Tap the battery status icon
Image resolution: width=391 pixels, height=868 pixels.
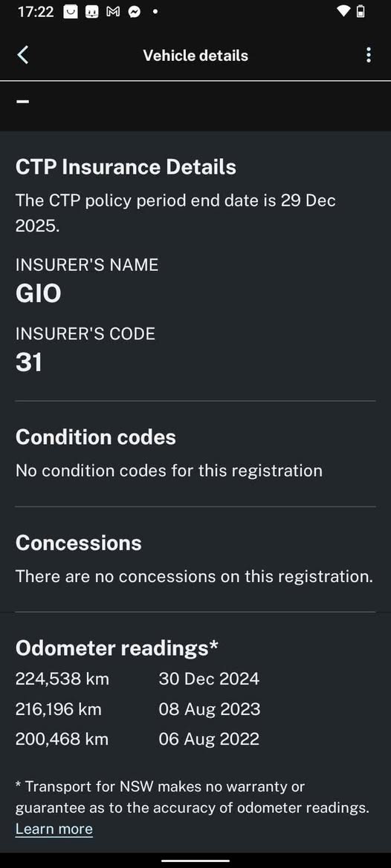click(x=361, y=11)
